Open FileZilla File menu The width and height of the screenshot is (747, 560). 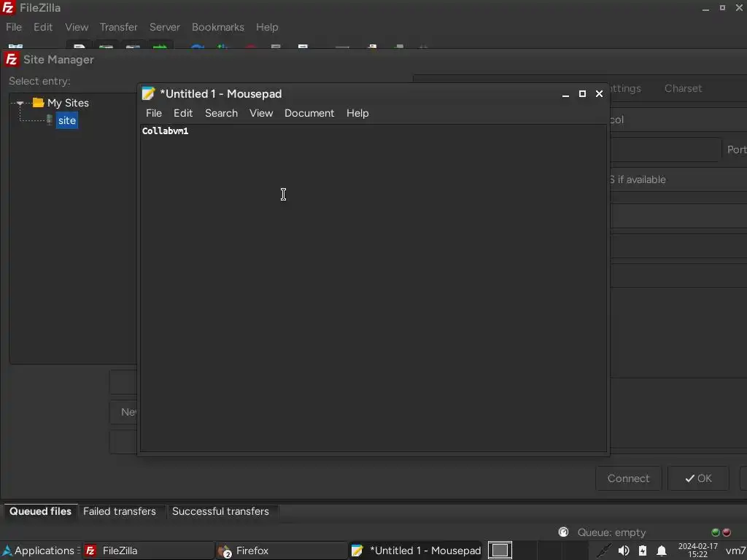[14, 27]
